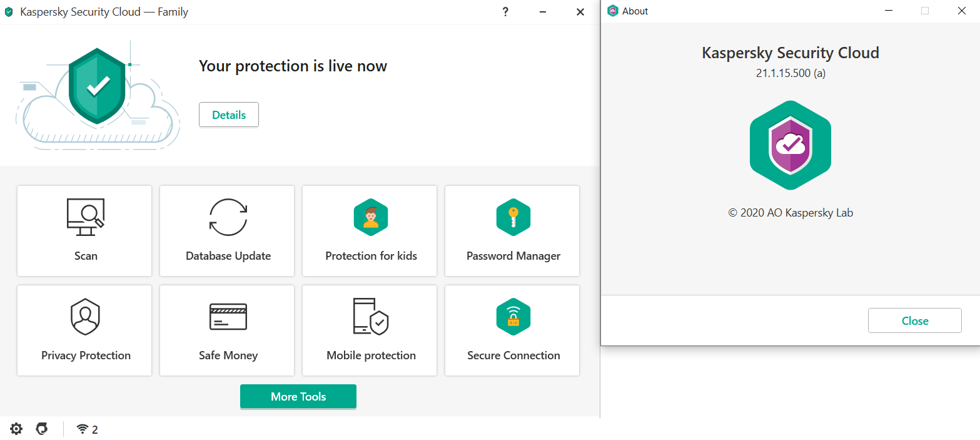
Task: Click the Secure Connection wifi lock icon
Action: coord(513,316)
